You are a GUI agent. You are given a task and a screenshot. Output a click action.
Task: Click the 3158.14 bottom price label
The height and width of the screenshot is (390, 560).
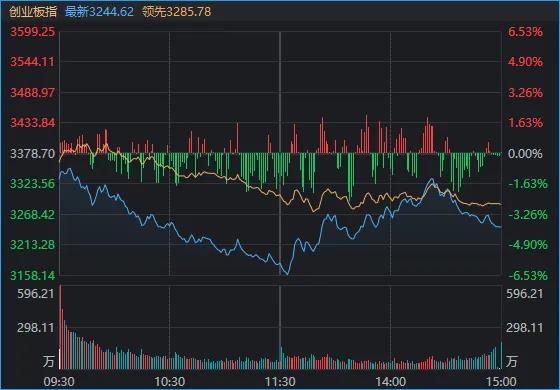[32, 275]
